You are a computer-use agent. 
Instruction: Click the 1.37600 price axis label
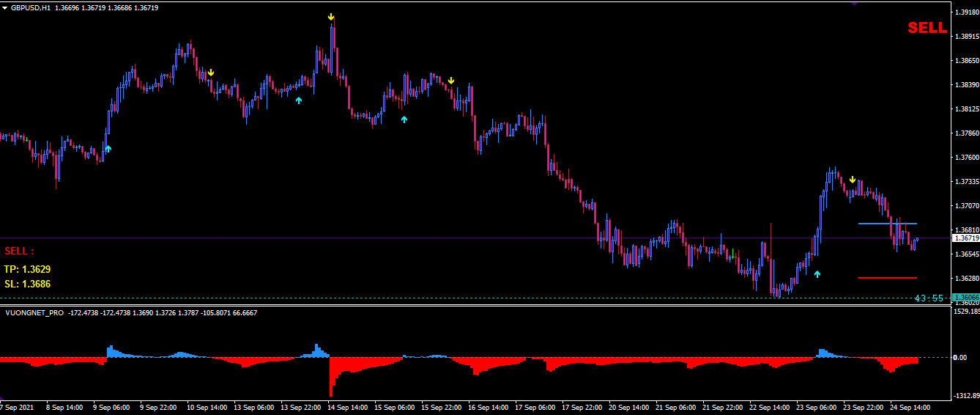tap(968, 158)
